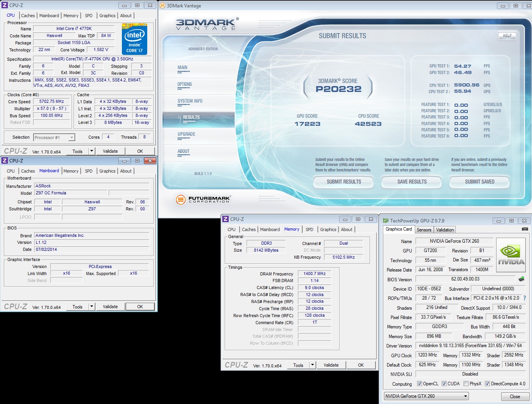The width and height of the screenshot is (532, 404).
Task: Open the Tools arrow in the Memory window
Action: [312, 365]
